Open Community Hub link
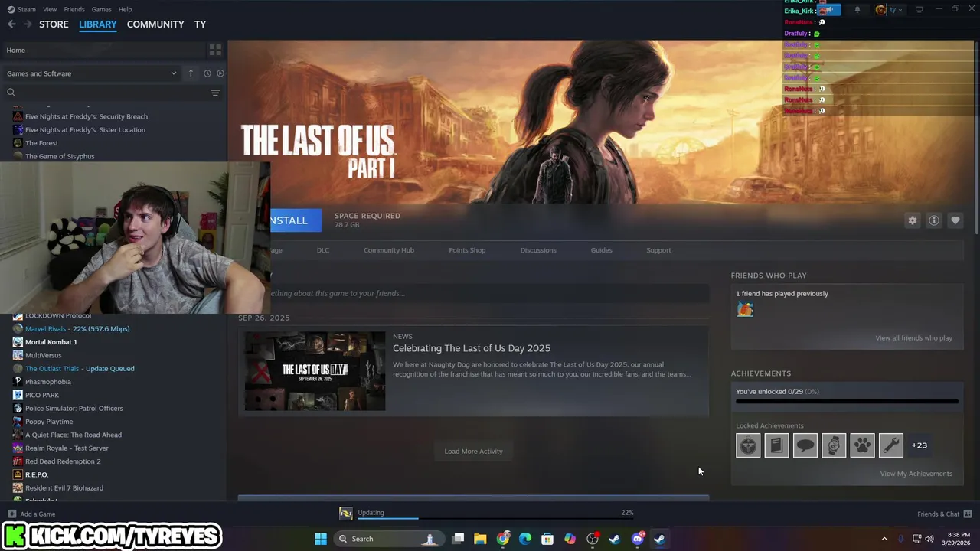980x551 pixels. click(389, 250)
